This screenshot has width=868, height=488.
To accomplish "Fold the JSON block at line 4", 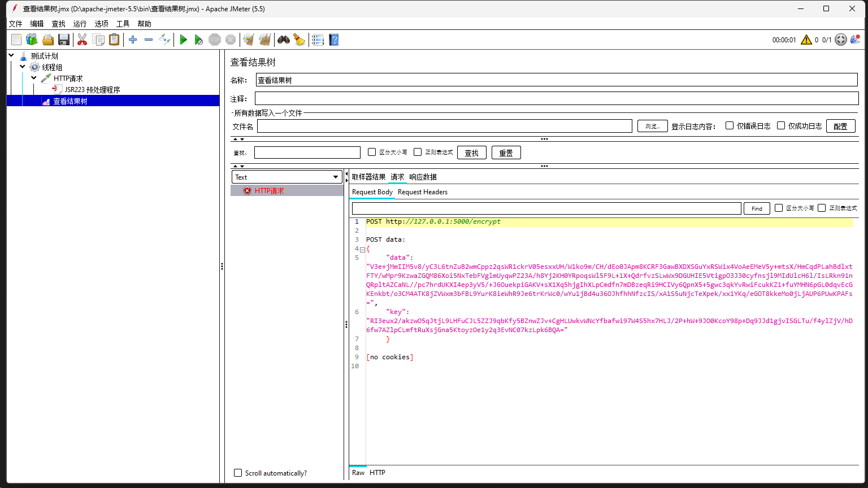I will coord(362,249).
